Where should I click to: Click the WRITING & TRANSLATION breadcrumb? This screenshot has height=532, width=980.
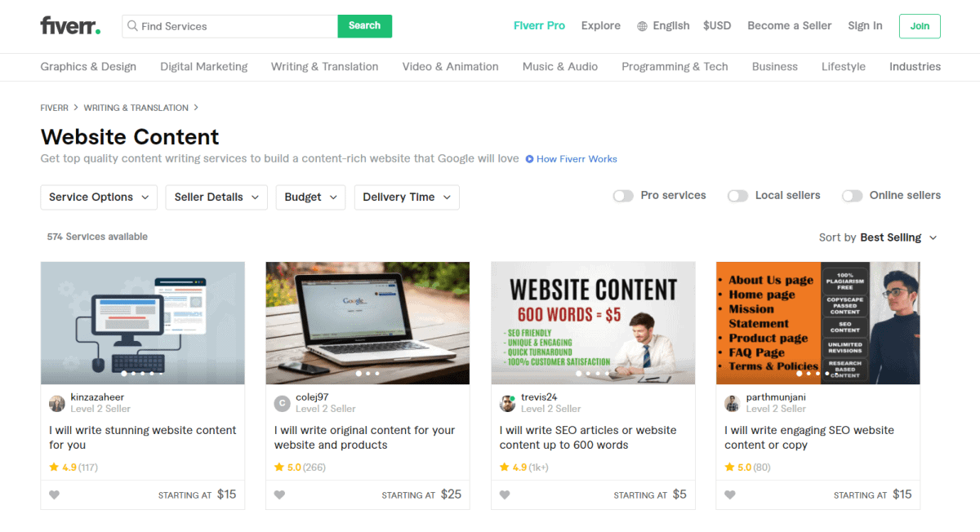click(136, 108)
